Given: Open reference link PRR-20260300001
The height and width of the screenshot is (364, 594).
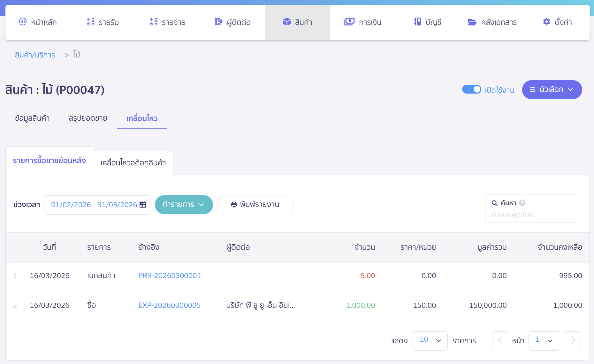Looking at the screenshot, I should (170, 276).
